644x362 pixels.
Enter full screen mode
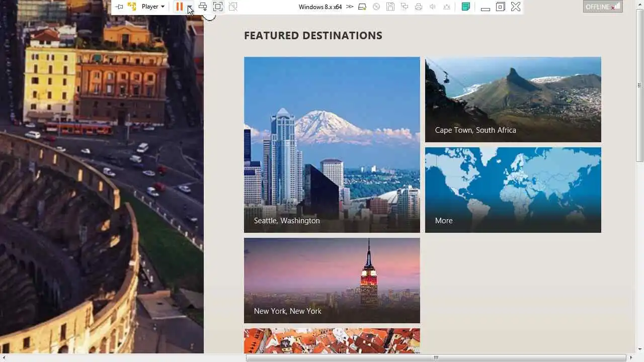click(218, 7)
